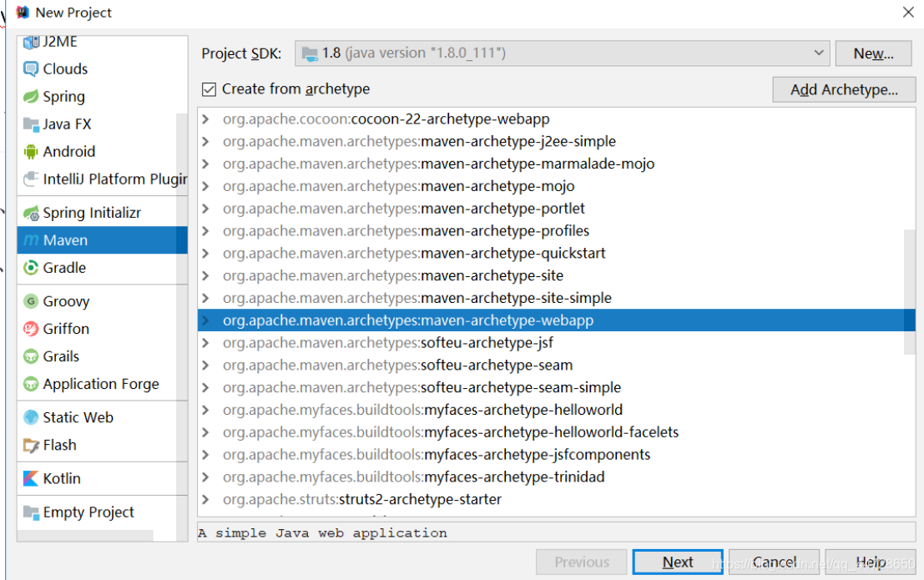Click the Previous button
Viewport: 924px width, 580px height.
[581, 562]
